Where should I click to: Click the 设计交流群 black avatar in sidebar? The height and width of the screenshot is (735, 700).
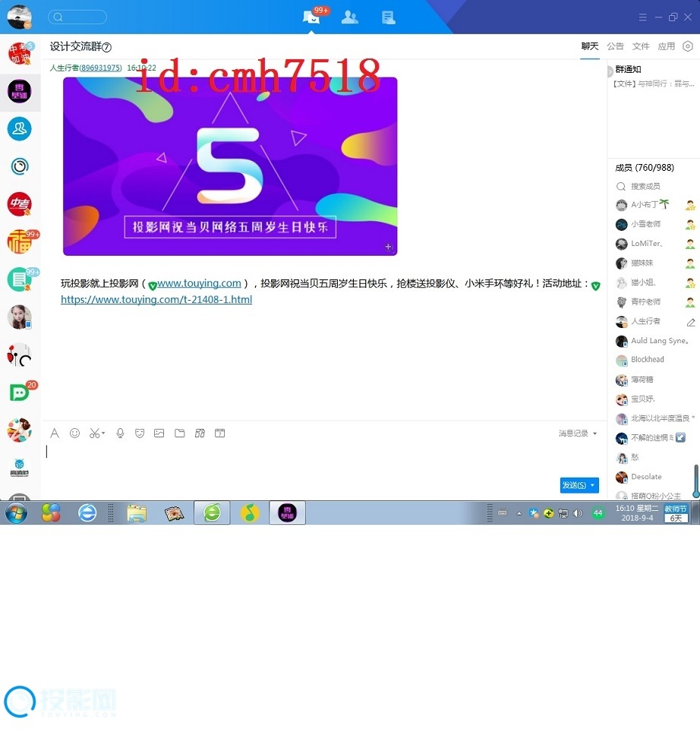pyautogui.click(x=19, y=91)
